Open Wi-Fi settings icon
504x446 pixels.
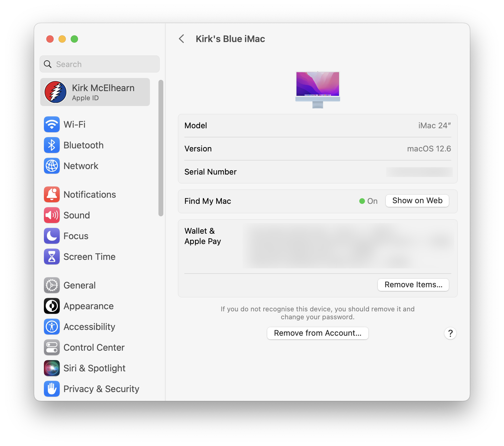tap(52, 124)
